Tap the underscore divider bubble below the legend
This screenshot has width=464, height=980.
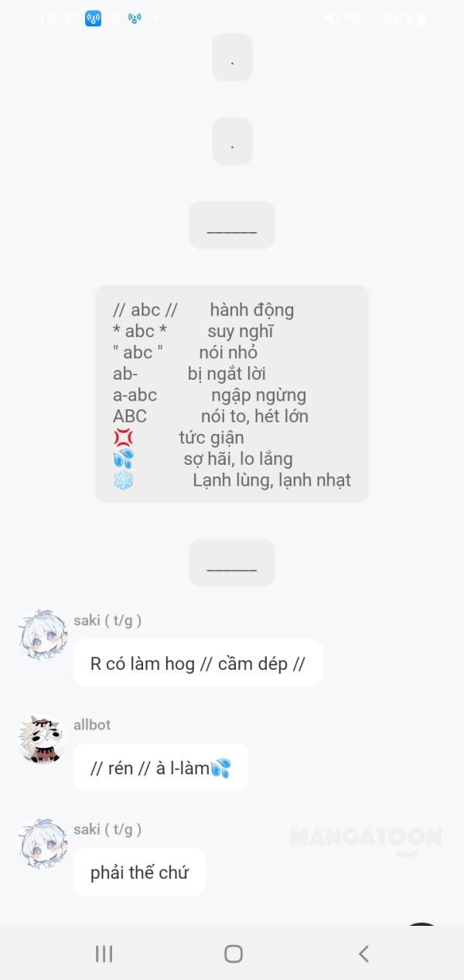pyautogui.click(x=232, y=562)
